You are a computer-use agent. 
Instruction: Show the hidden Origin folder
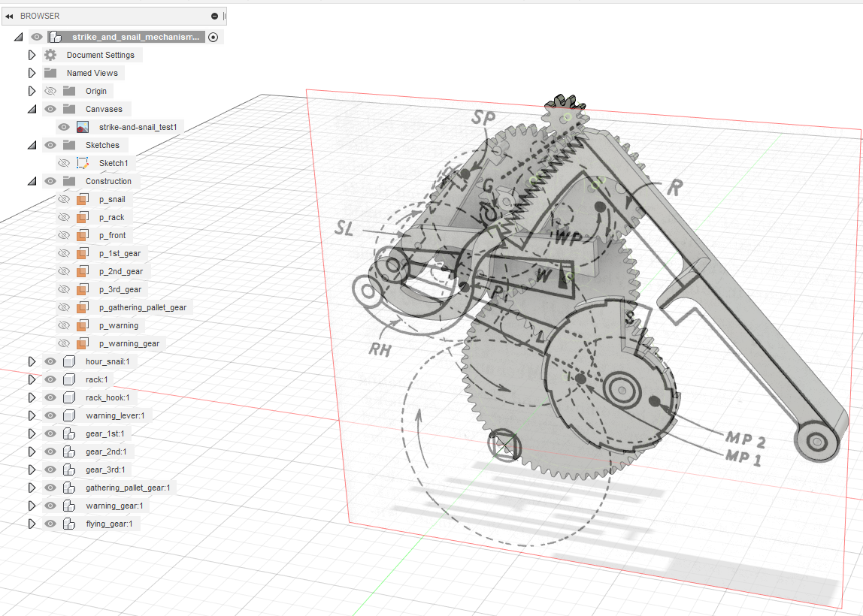[x=50, y=91]
